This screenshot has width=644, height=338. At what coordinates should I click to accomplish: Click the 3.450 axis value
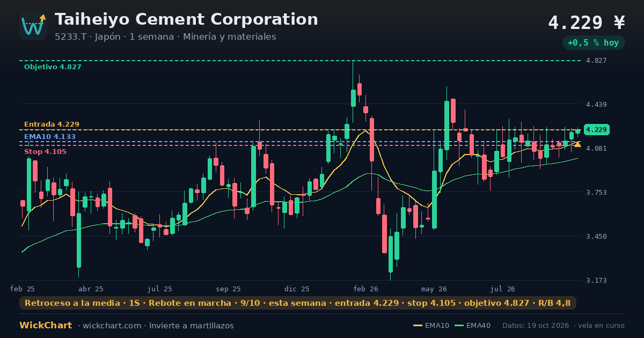pyautogui.click(x=597, y=236)
